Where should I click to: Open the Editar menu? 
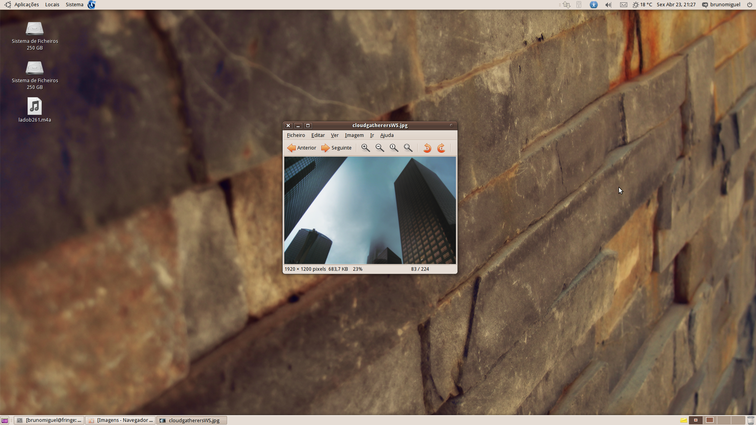(x=318, y=135)
